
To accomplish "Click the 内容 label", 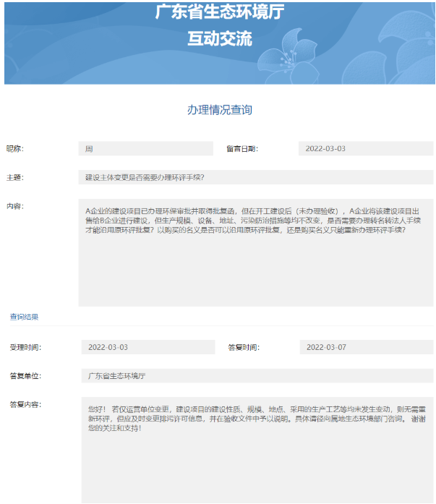I will (15, 206).
